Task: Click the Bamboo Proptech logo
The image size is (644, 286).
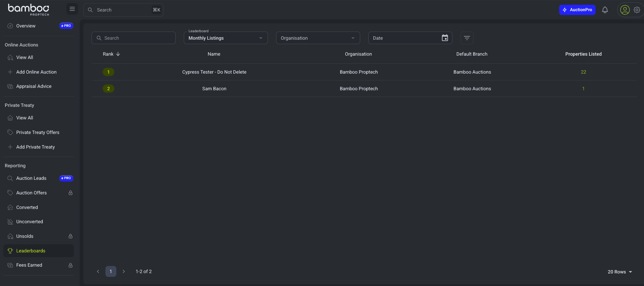Action: tap(28, 9)
